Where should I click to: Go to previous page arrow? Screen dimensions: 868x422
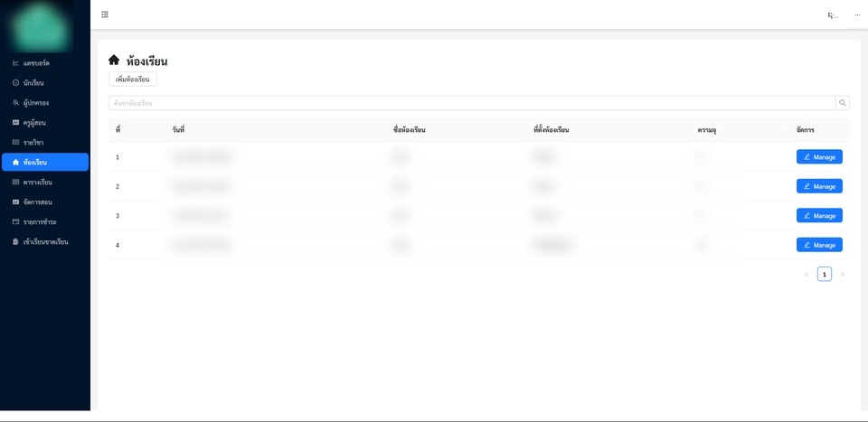806,275
